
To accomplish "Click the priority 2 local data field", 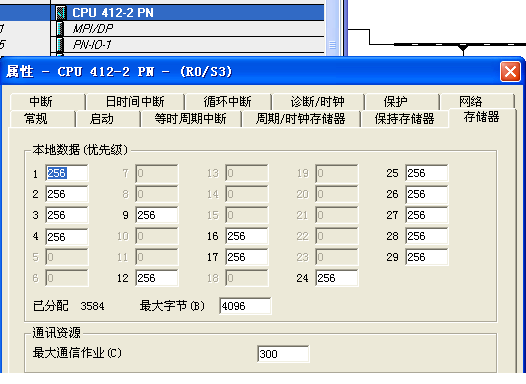I will (x=66, y=194).
